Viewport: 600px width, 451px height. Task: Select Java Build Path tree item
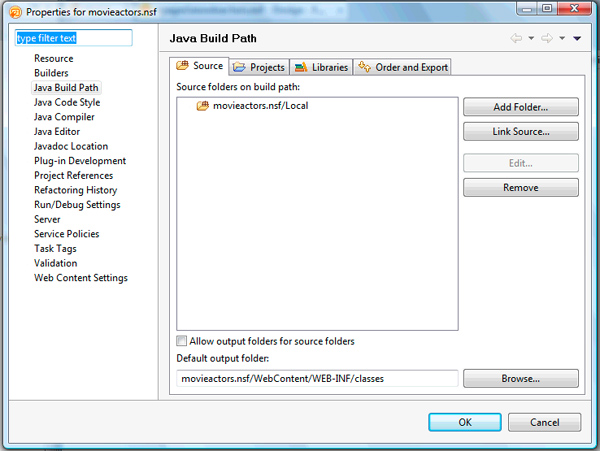pos(66,88)
